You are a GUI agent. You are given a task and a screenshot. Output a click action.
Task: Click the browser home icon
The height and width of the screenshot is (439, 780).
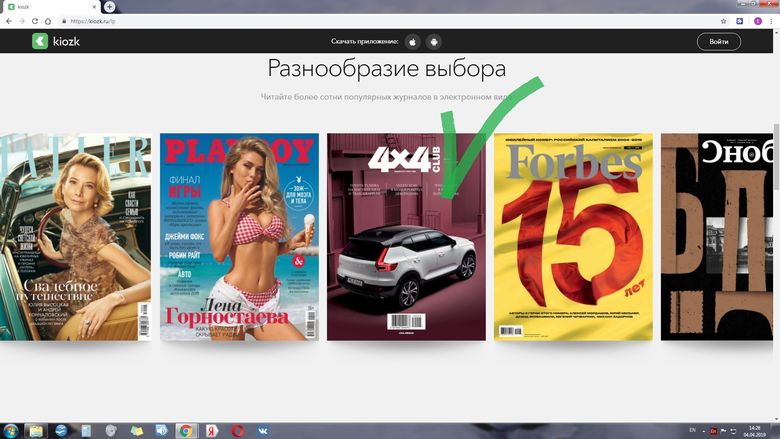(x=48, y=20)
